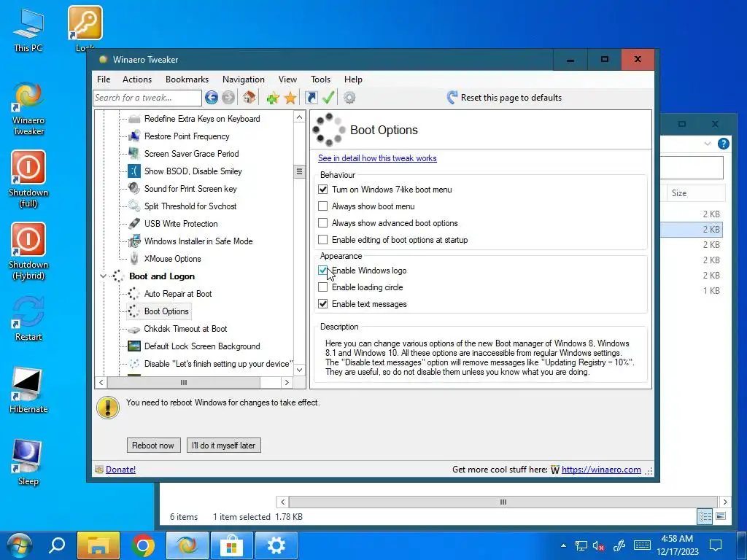Select the This PC desktop icon
This screenshot has width=747, height=560.
(28, 29)
